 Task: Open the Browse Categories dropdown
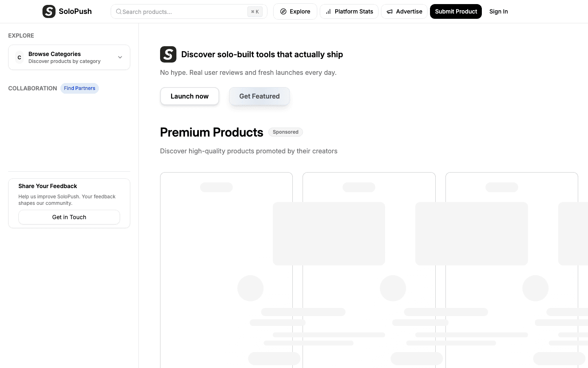(65, 57)
